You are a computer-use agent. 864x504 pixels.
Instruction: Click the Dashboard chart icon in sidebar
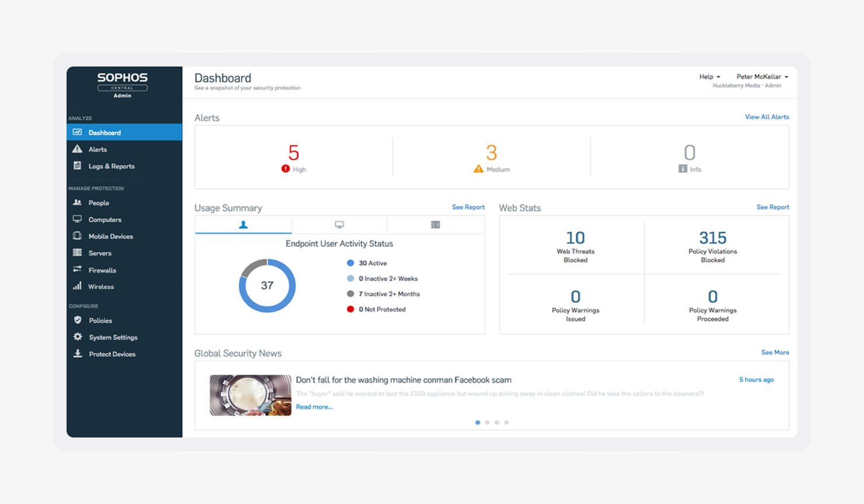pyautogui.click(x=77, y=132)
